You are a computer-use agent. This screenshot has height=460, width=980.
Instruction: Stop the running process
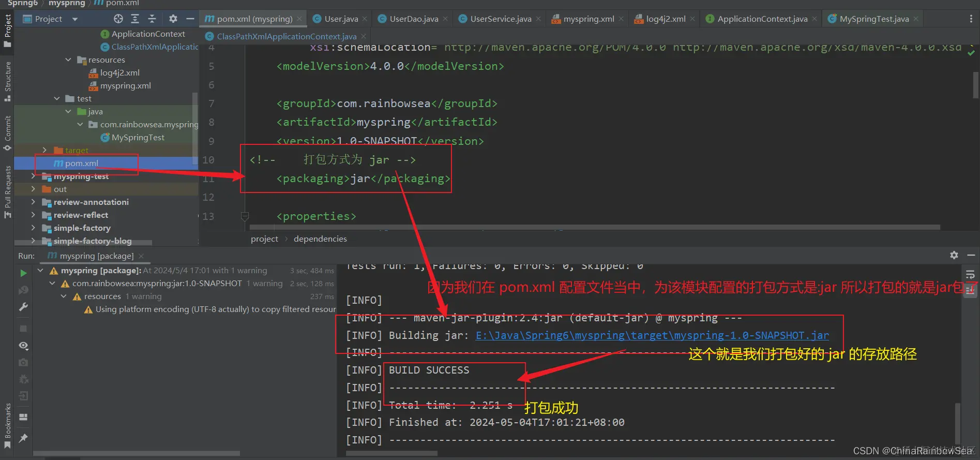tap(23, 329)
